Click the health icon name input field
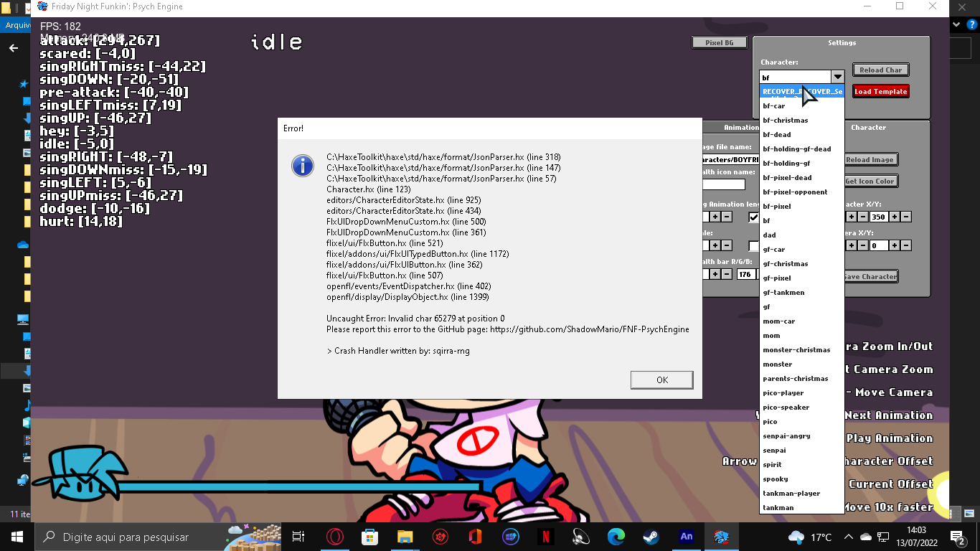This screenshot has width=980, height=551. pos(723,184)
